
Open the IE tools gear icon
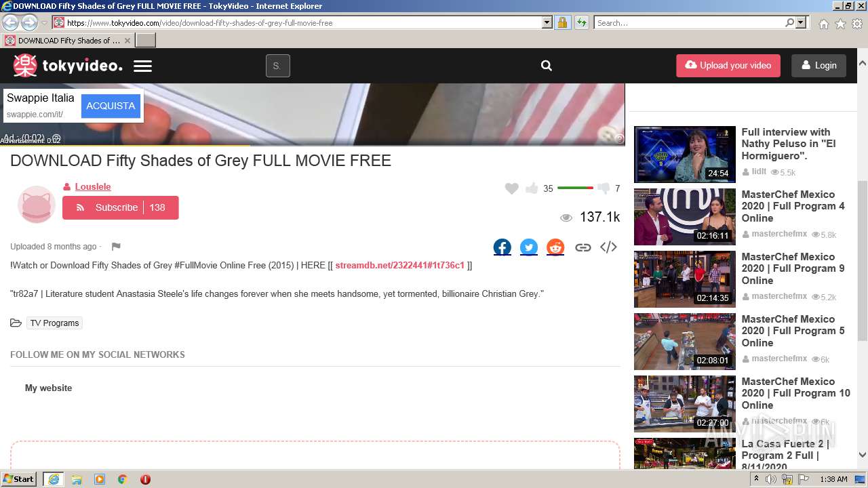(x=857, y=24)
